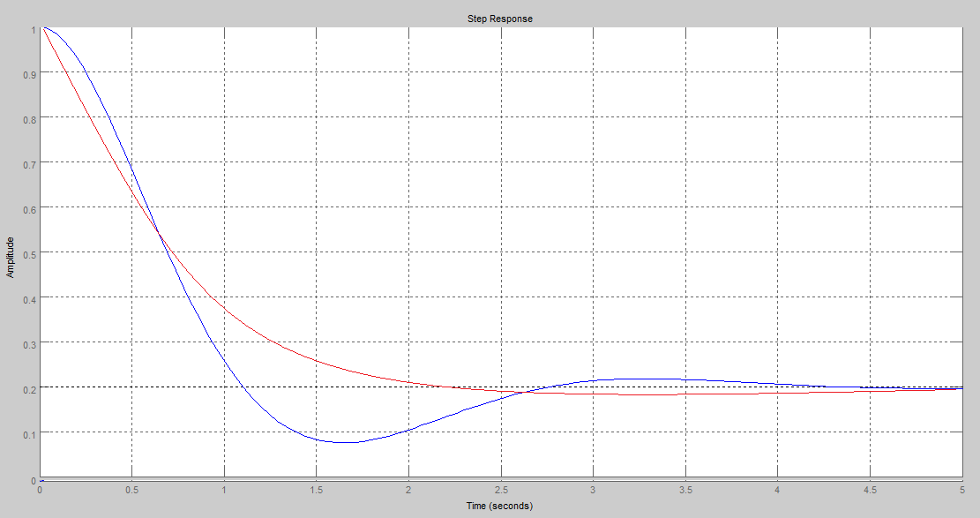Screen dimensions: 980x518
Task: Select the "Time (seconds)" x-axis label
Action: tap(499, 506)
